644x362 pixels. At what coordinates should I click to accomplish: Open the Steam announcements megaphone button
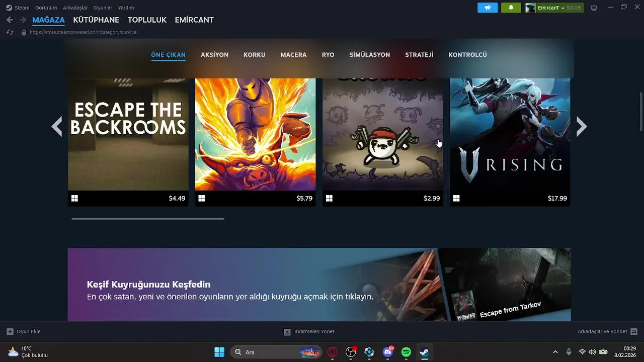click(x=488, y=8)
